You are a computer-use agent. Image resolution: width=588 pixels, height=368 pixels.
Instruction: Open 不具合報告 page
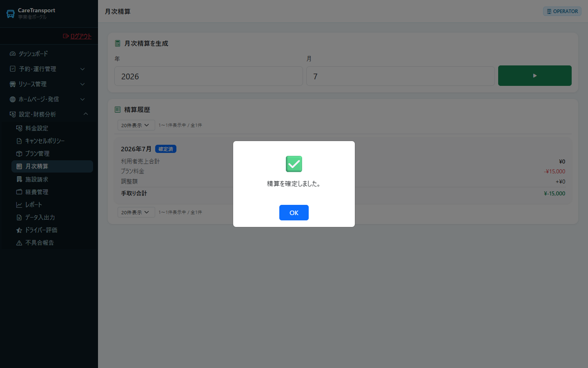click(52, 242)
